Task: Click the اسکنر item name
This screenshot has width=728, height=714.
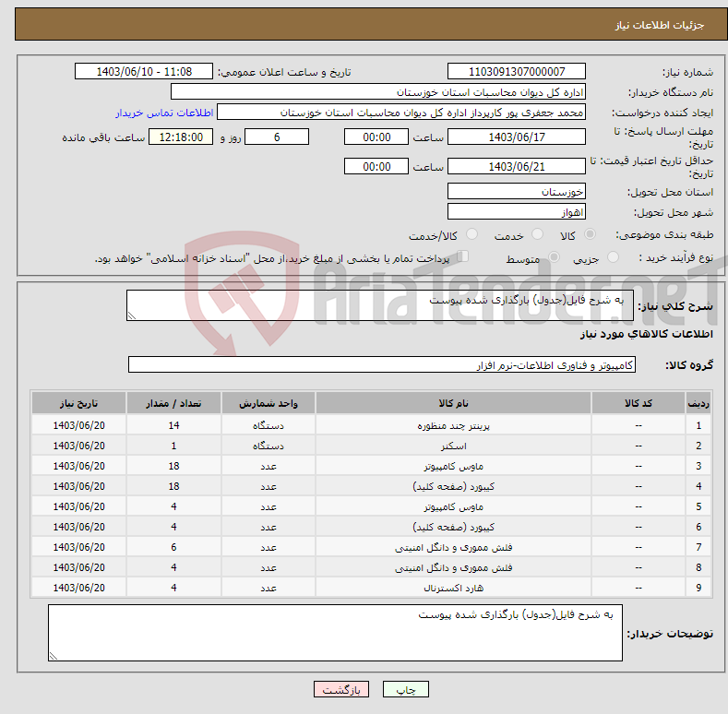Action: (x=453, y=446)
